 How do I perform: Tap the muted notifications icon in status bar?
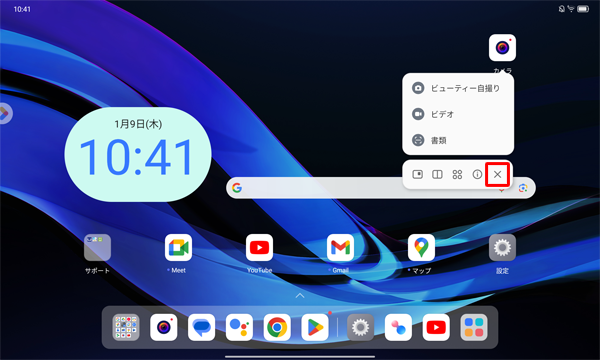(x=562, y=9)
